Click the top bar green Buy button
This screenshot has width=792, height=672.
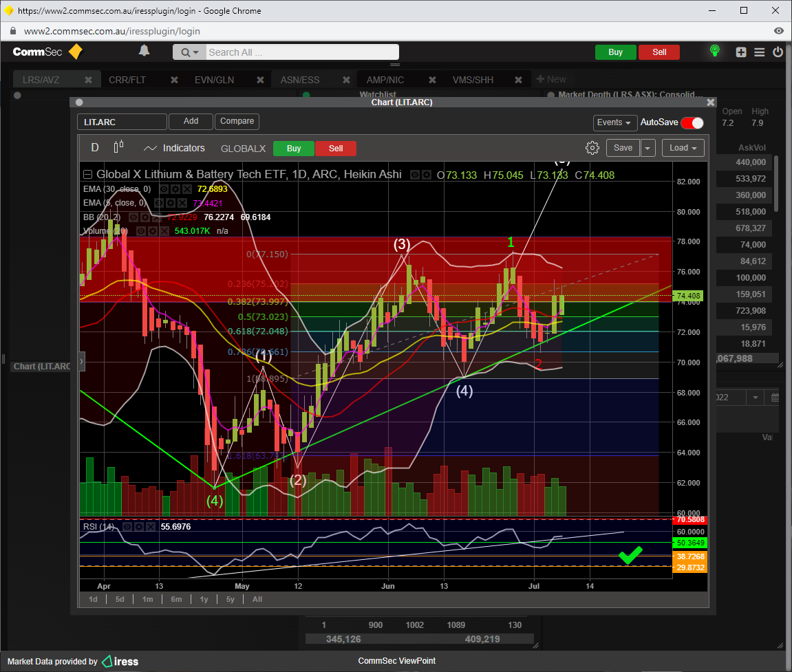[x=615, y=52]
